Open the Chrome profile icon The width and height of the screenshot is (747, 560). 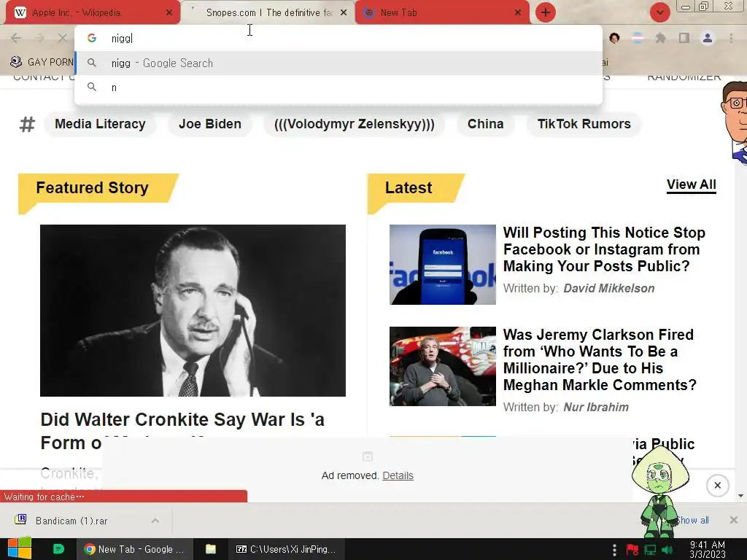[708, 38]
